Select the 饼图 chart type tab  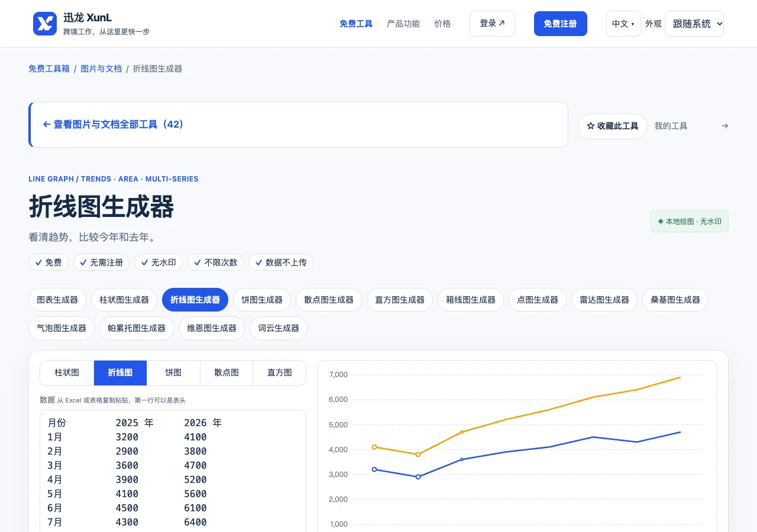173,373
